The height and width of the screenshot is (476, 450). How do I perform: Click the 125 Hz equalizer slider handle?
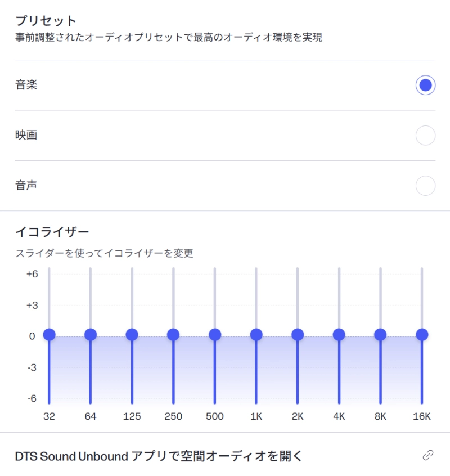pyautogui.click(x=132, y=334)
